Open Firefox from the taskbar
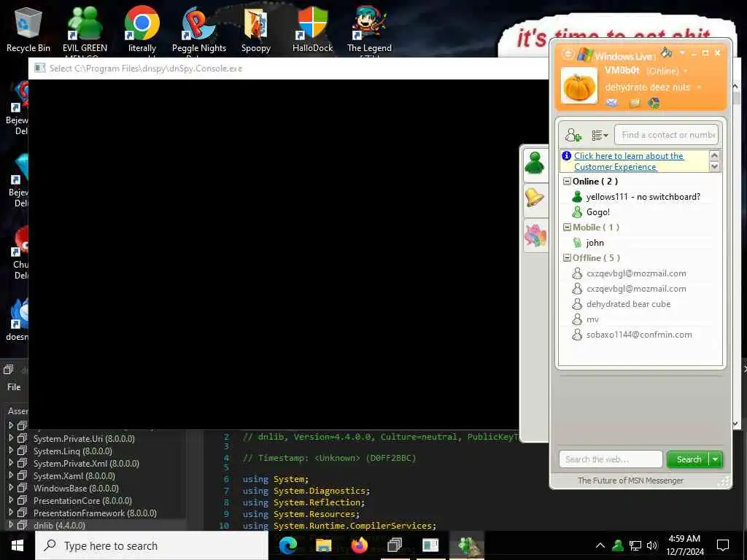Viewport: 747px width, 560px height. click(359, 545)
